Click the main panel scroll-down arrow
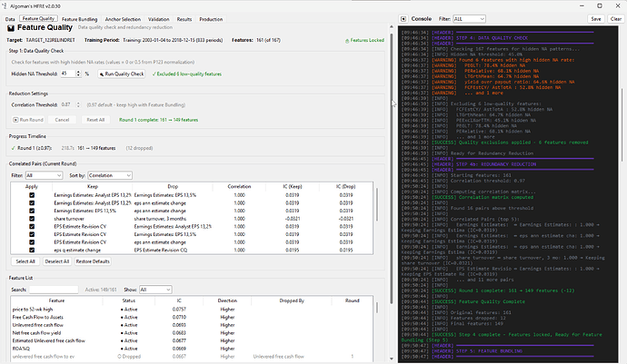The image size is (627, 364). (x=391, y=359)
